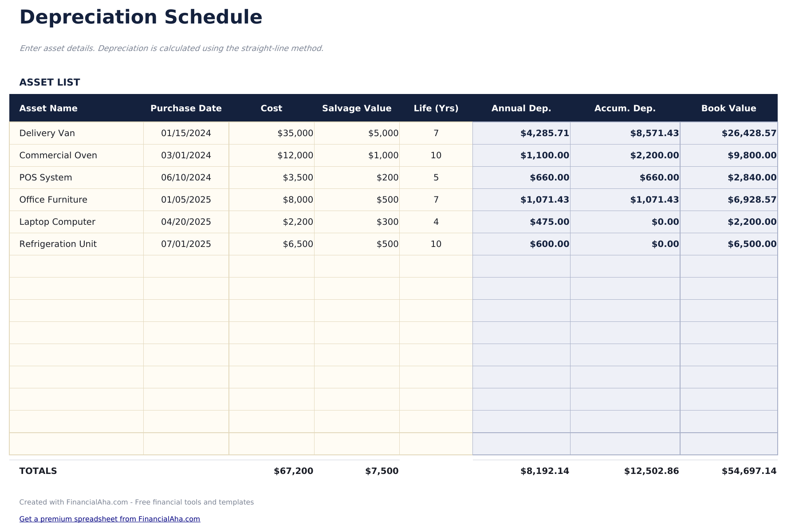Click the TOTALS row label

point(38,471)
